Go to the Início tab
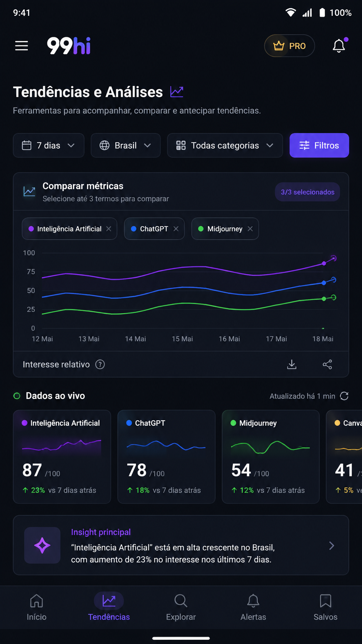The image size is (362, 644). click(37, 607)
